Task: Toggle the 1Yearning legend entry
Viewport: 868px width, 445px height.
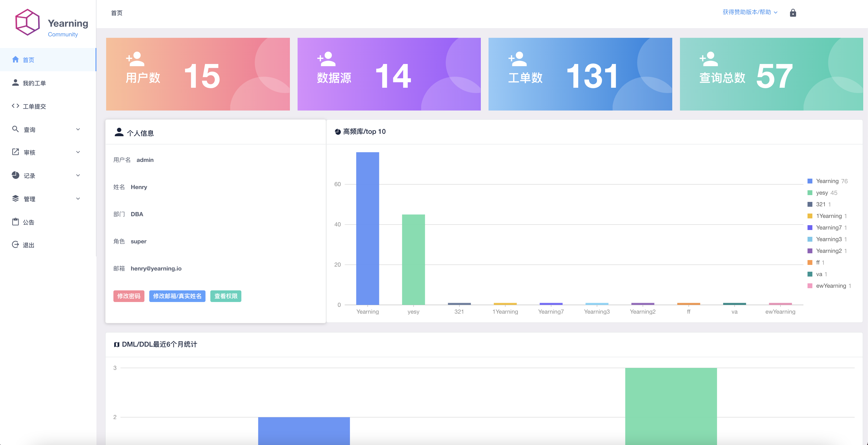Action: pyautogui.click(x=827, y=216)
